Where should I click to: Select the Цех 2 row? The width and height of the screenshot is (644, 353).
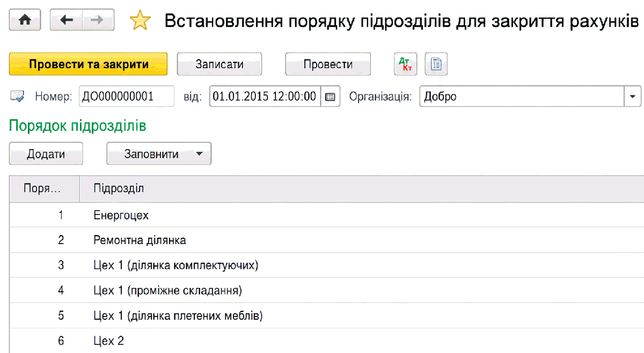(326, 341)
